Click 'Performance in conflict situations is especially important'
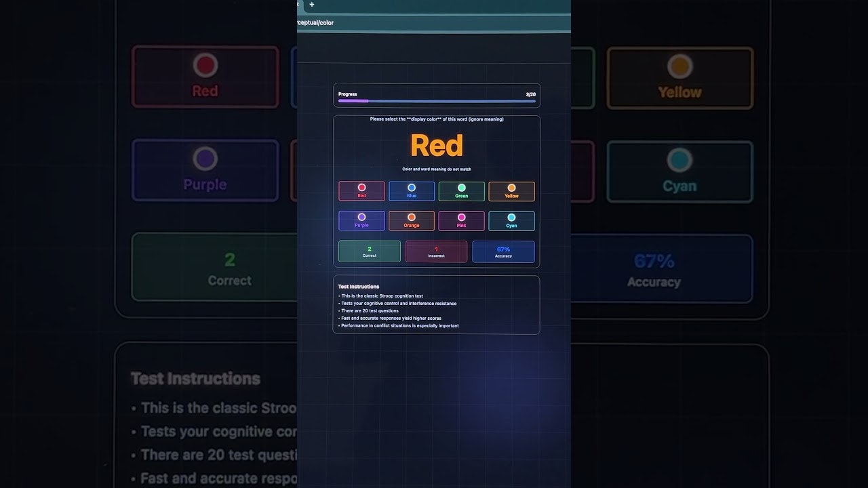Viewport: 868px width, 488px height. 399,326
